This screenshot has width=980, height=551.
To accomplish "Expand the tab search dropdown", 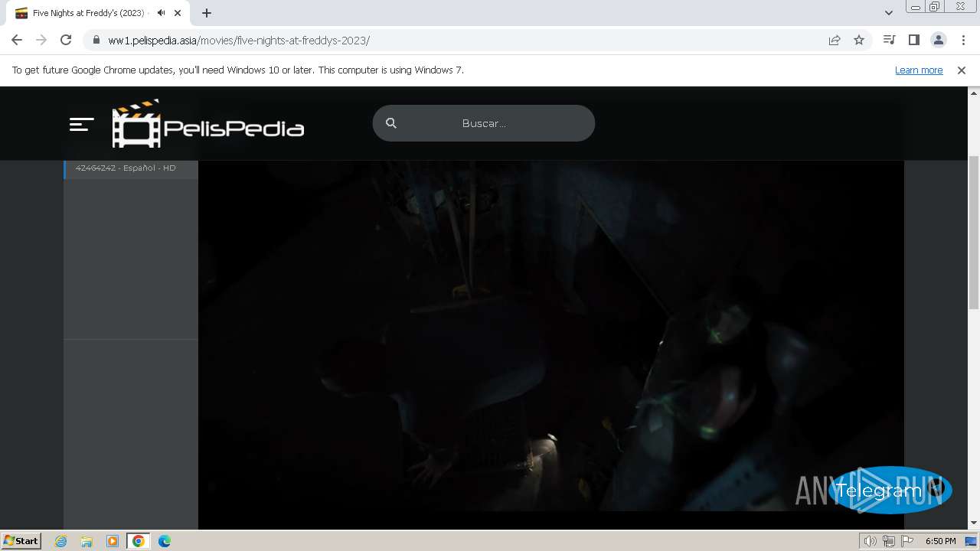I will [889, 13].
